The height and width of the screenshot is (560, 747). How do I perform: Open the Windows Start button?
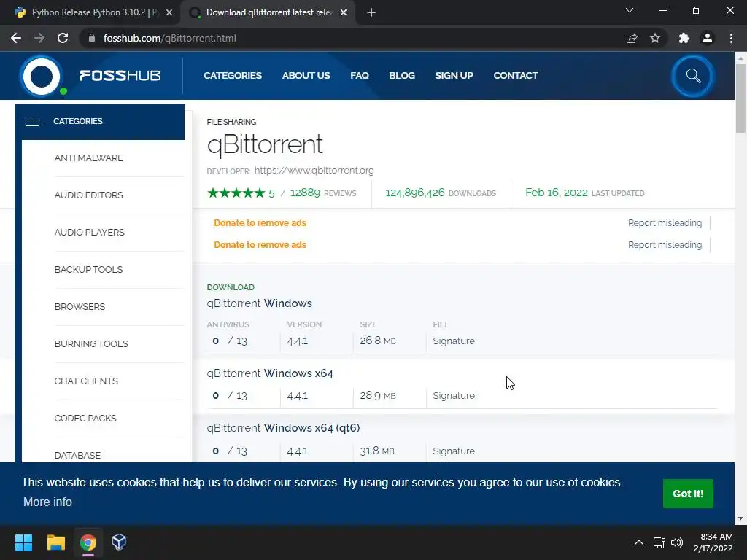[x=23, y=542]
